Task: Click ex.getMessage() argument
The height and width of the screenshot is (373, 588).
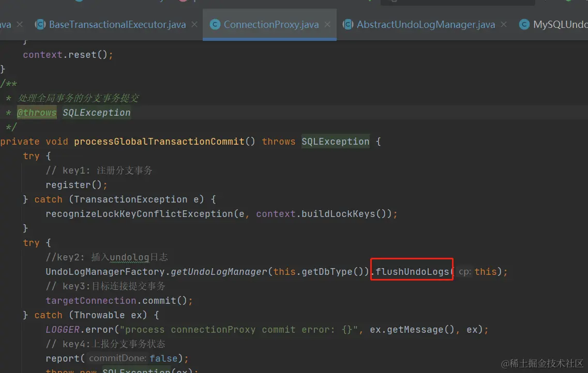Action: click(x=412, y=330)
